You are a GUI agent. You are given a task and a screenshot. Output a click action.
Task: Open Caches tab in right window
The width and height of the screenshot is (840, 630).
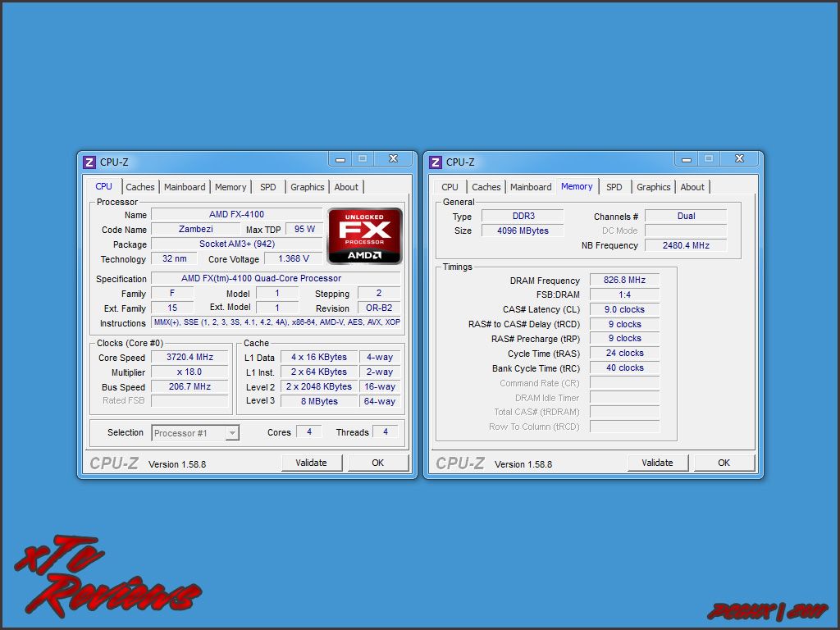click(486, 187)
